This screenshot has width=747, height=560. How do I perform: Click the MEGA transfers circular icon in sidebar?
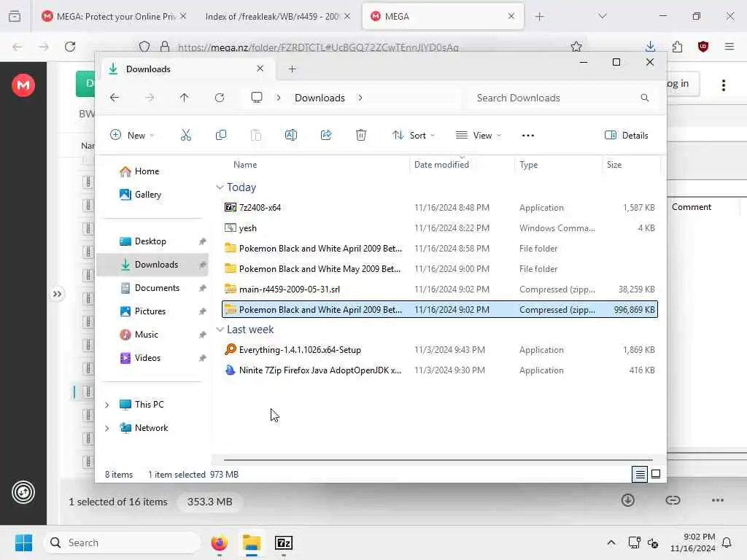click(x=23, y=492)
